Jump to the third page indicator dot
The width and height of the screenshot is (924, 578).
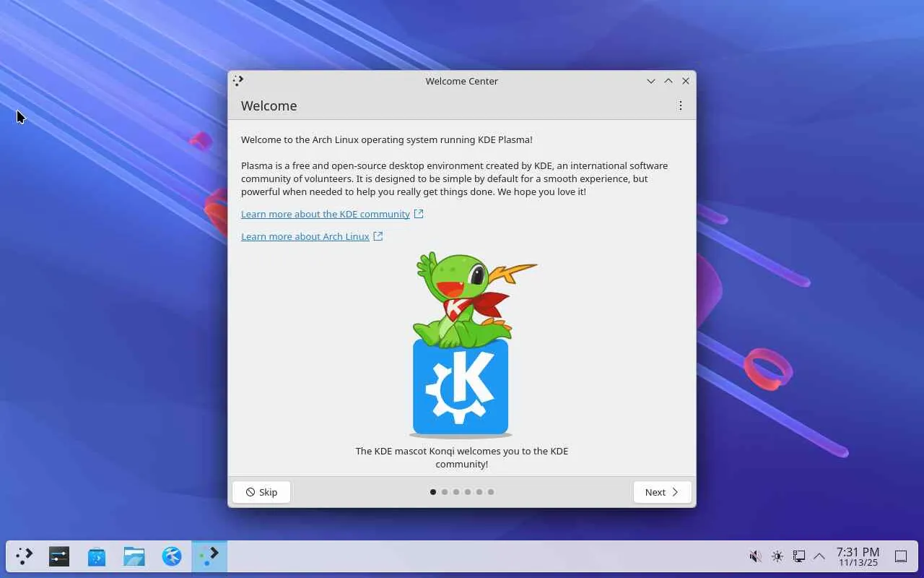(456, 492)
